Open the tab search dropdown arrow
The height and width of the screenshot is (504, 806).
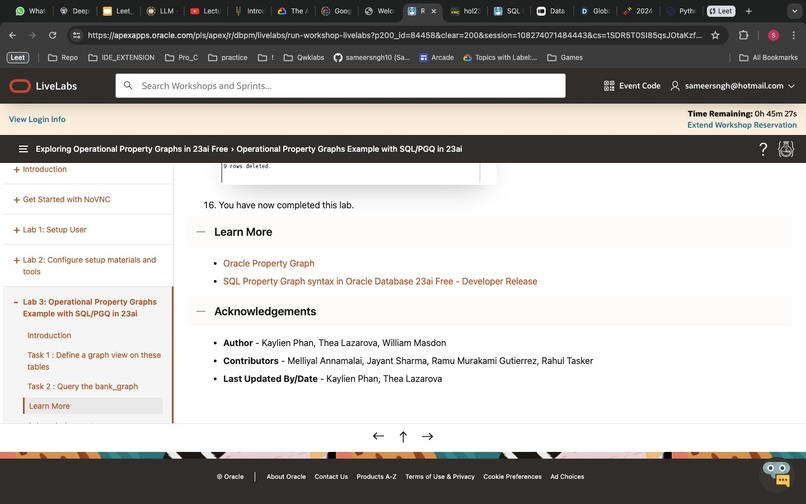[x=794, y=11]
